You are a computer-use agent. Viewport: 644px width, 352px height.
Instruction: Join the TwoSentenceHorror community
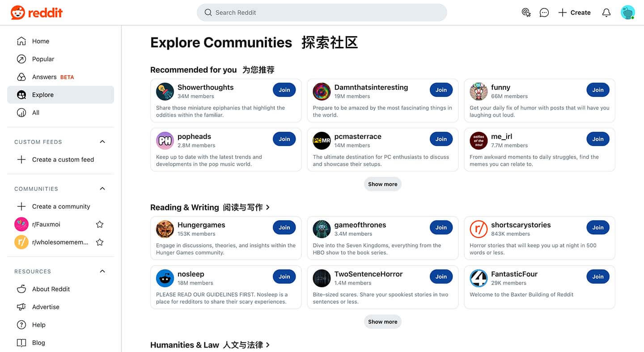coord(441,277)
